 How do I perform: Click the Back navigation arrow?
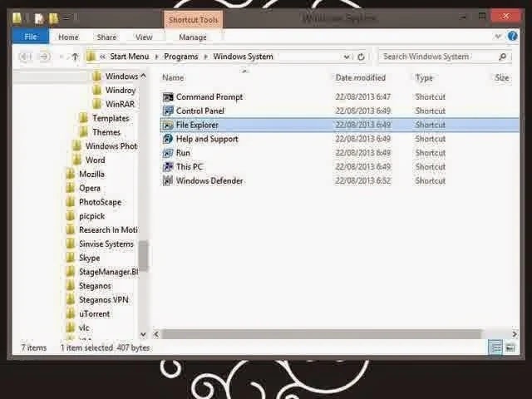(26, 57)
